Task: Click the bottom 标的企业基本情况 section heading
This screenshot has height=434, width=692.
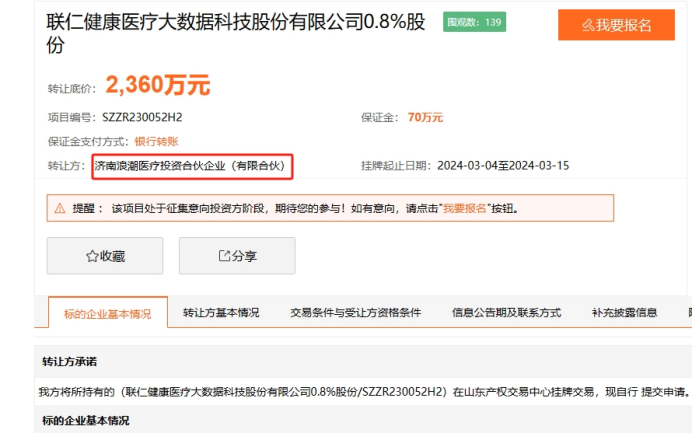Action: (x=85, y=420)
